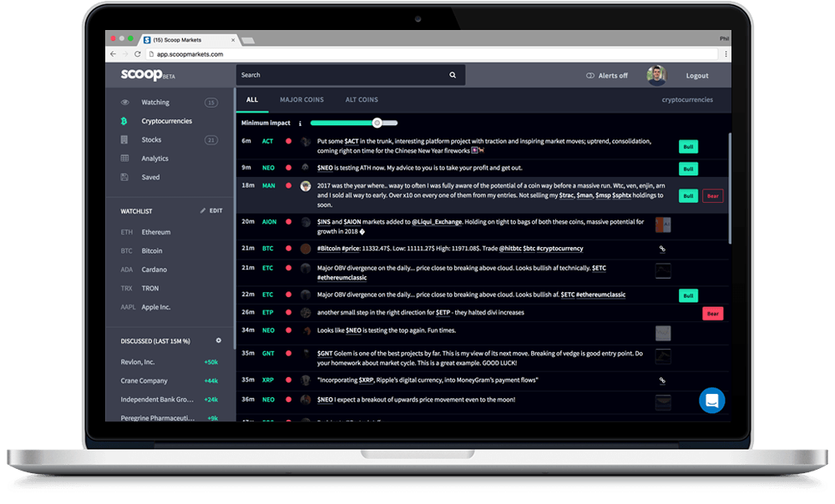This screenshot has width=835, height=504.
Task: Click link icon on XRP MoneyGram post
Action: coord(662,381)
